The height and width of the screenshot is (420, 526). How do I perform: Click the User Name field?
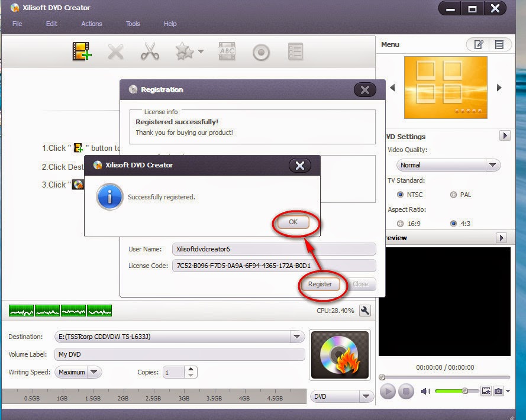(274, 249)
